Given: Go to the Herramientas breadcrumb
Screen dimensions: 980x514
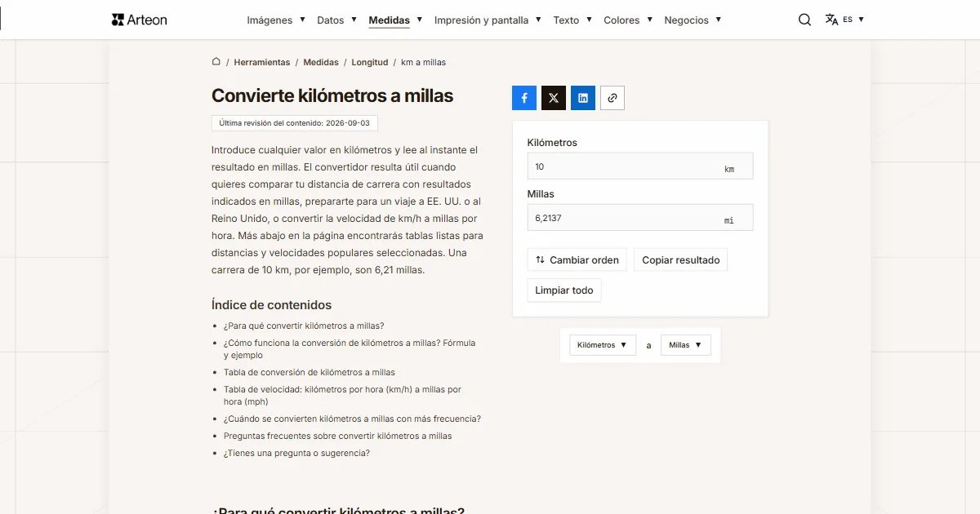Looking at the screenshot, I should 261,62.
